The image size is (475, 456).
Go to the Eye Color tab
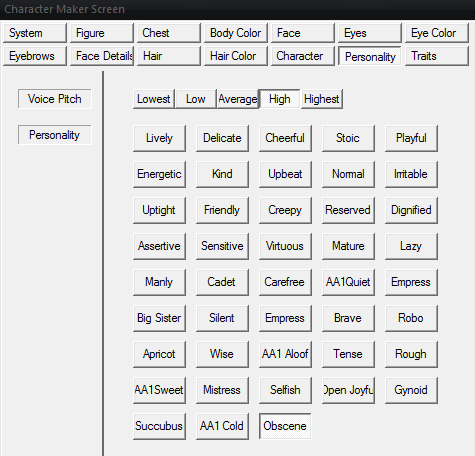(x=437, y=33)
